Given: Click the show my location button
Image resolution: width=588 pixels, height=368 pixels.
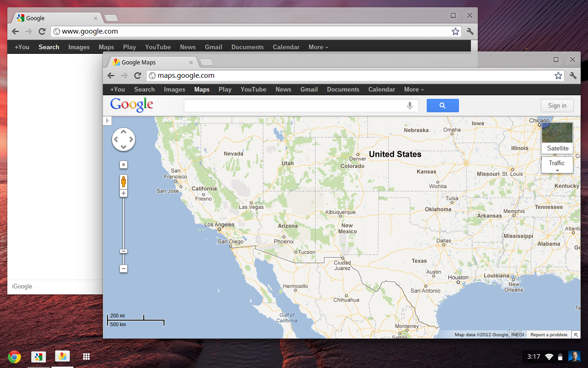Looking at the screenshot, I should [x=124, y=165].
